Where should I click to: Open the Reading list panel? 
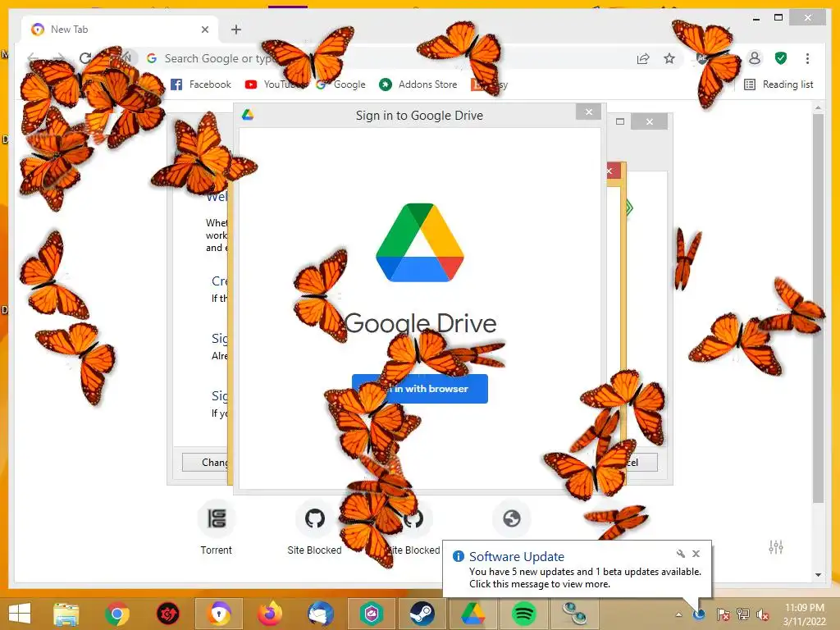pos(779,84)
